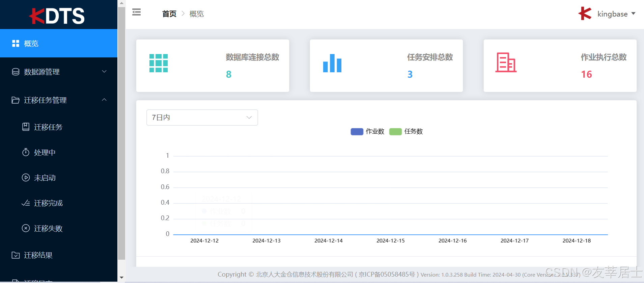644x283 pixels.
Task: Click the grid icon beside 概览
Action: pos(16,44)
